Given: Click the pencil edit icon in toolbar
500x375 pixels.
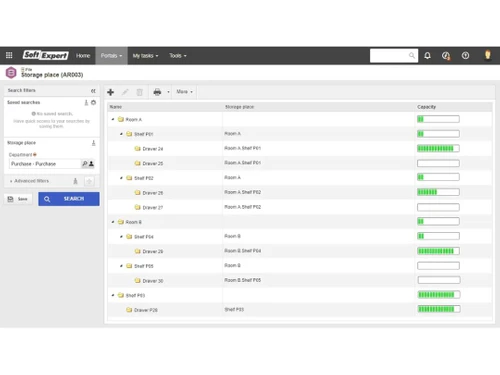Looking at the screenshot, I should pos(125,92).
